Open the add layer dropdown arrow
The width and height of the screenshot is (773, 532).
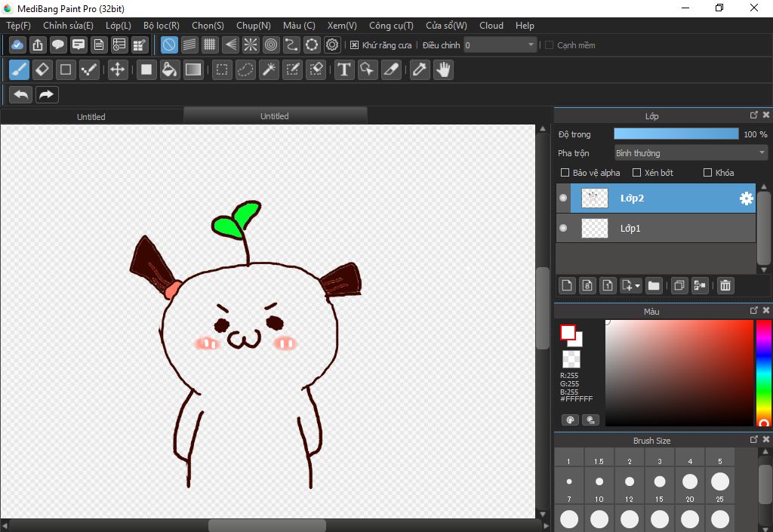coord(638,286)
